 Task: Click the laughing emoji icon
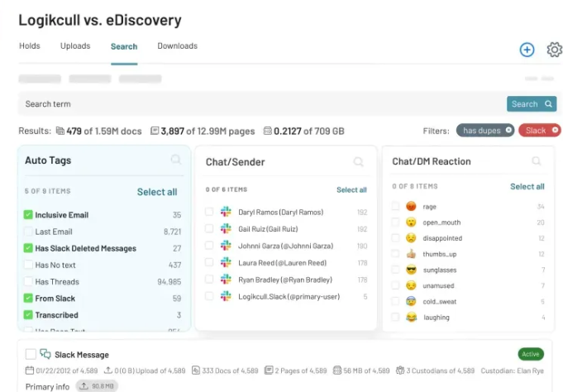[x=411, y=317]
